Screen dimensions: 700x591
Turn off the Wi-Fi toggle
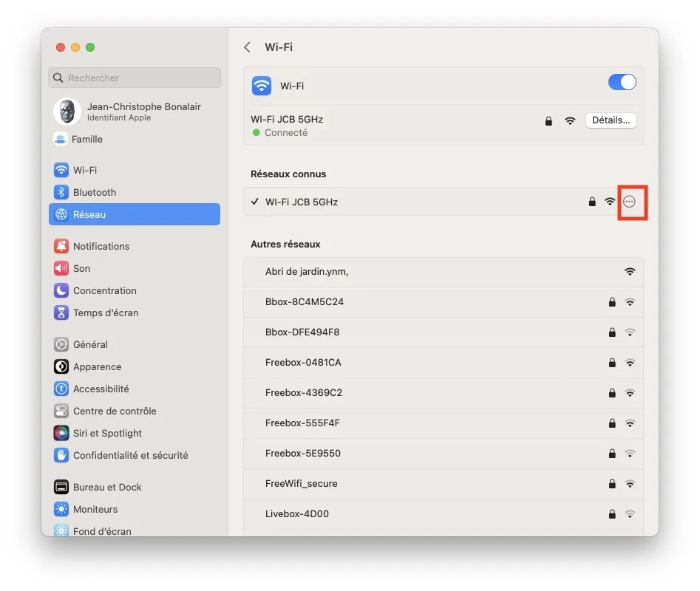[x=622, y=82]
